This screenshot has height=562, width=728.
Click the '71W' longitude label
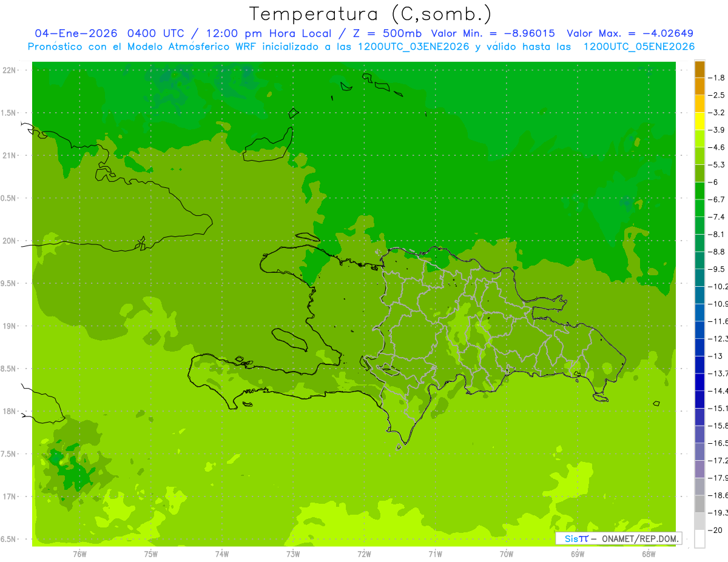click(435, 554)
